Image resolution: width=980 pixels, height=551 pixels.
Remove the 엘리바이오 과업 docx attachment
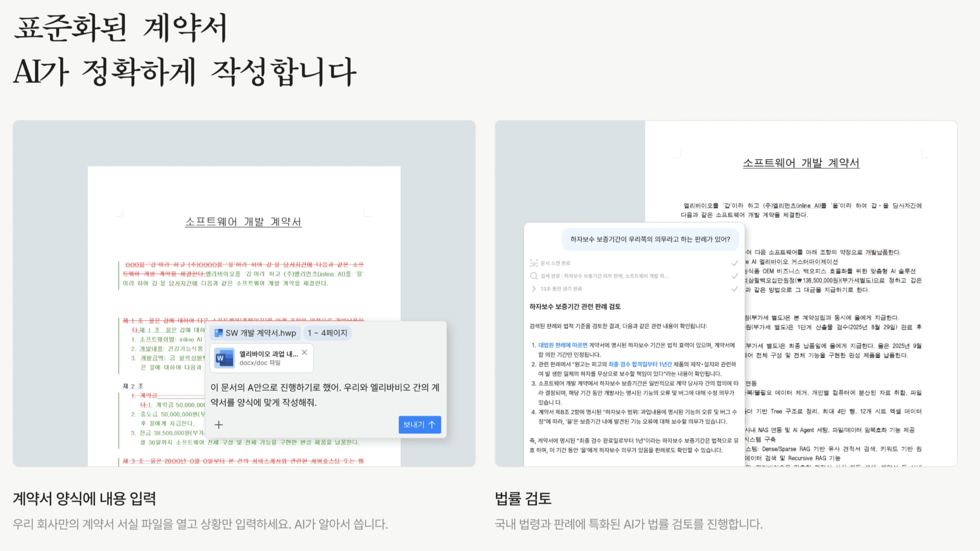[x=304, y=353]
